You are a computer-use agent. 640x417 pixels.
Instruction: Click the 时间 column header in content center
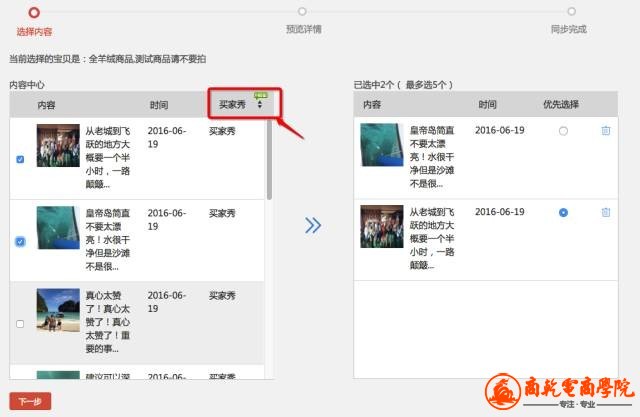[159, 105]
